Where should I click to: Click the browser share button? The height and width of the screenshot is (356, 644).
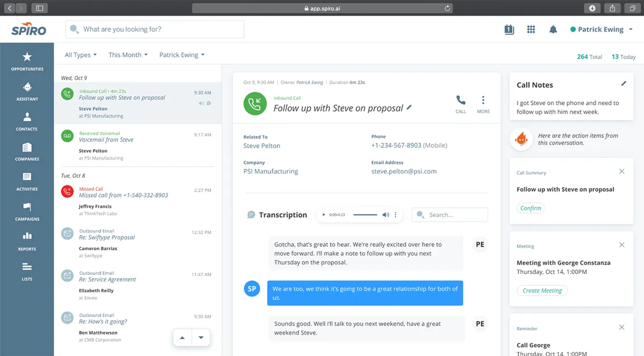(612, 8)
